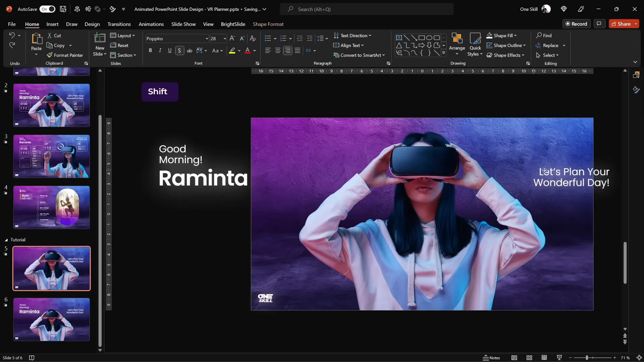Switch to the Transitions tab
Screen dimensions: 644x362
point(119,24)
